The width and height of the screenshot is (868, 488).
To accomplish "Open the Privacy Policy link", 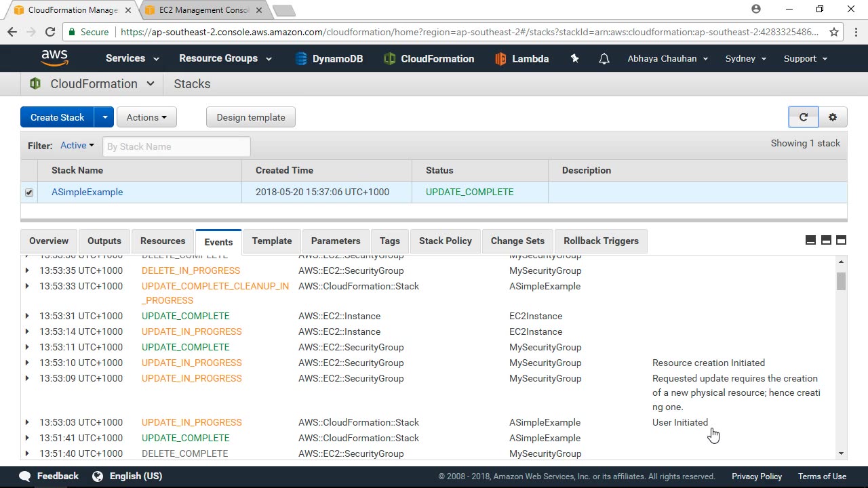I will (757, 476).
